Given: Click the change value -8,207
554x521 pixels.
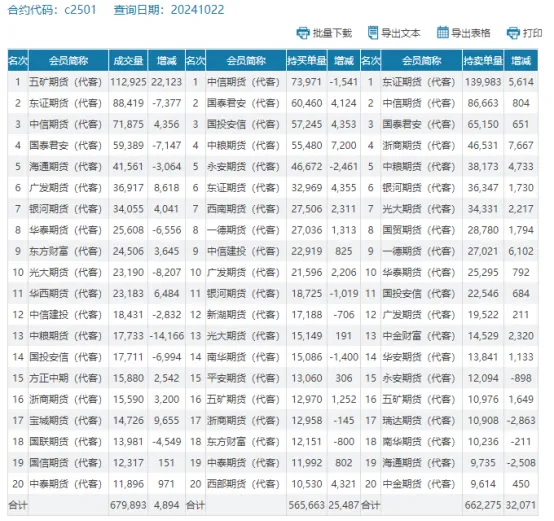Looking at the screenshot, I should coord(166,272).
